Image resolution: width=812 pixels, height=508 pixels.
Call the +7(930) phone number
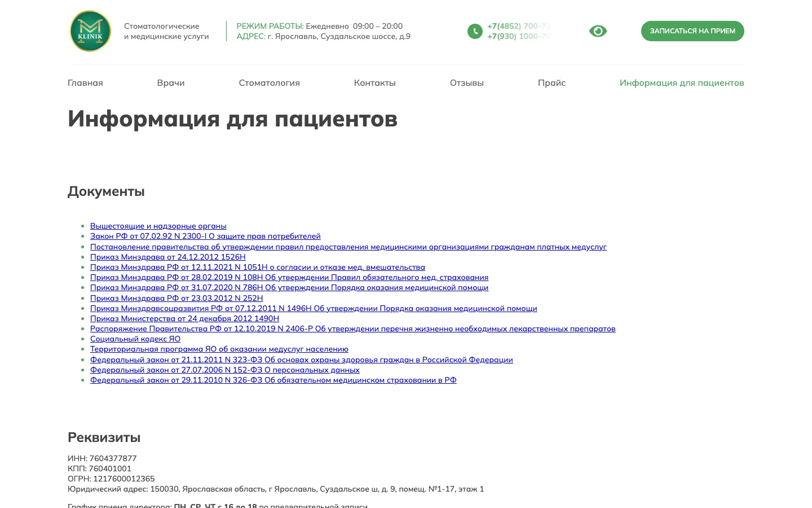point(519,36)
